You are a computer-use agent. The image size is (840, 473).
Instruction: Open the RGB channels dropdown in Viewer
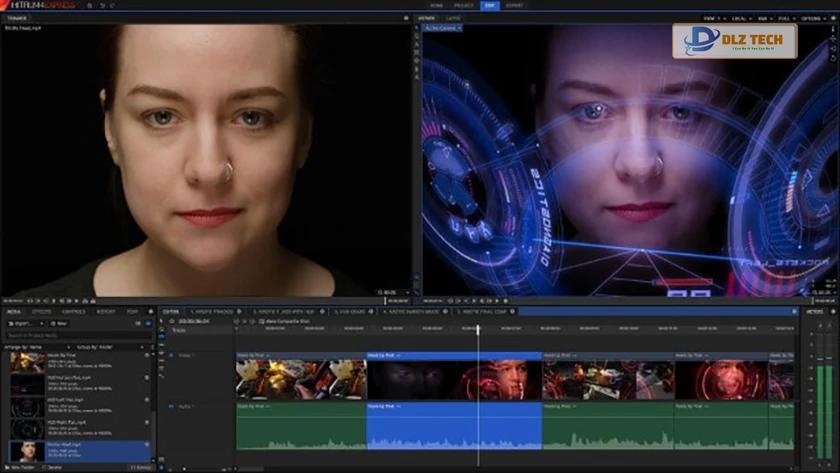pyautogui.click(x=765, y=18)
